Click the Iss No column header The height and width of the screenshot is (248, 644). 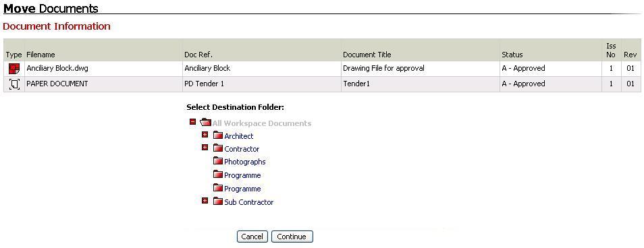click(x=611, y=51)
